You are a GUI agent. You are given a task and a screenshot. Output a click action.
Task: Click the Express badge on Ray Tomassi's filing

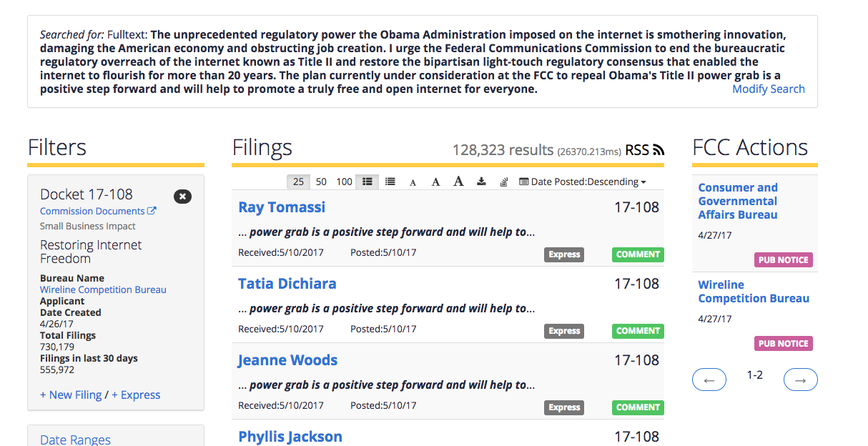click(564, 254)
